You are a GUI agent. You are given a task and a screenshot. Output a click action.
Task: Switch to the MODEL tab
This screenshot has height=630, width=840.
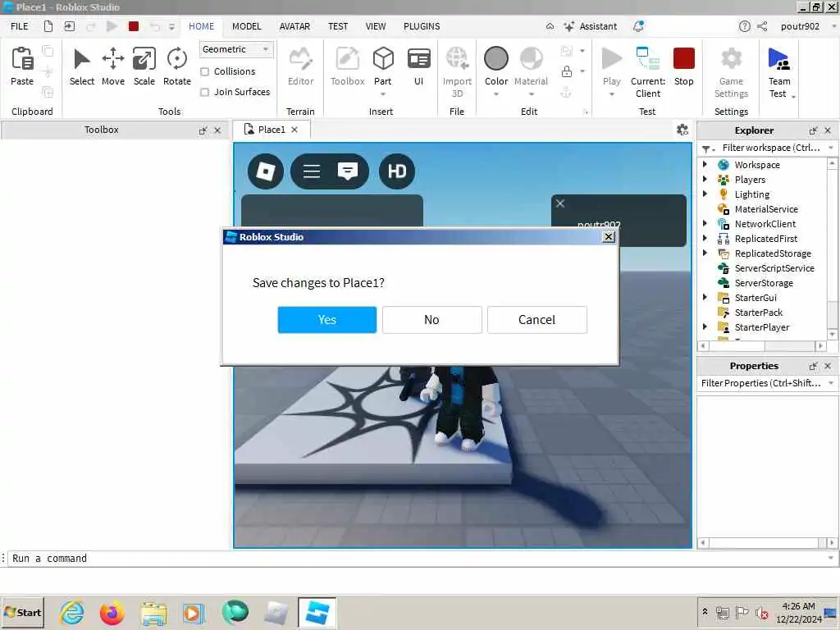pos(246,26)
